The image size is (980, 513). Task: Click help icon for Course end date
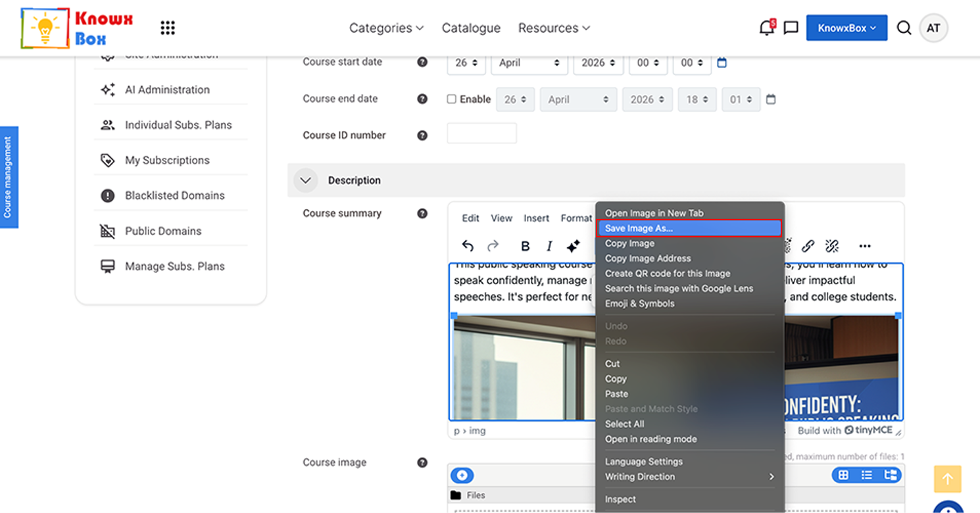coord(422,99)
